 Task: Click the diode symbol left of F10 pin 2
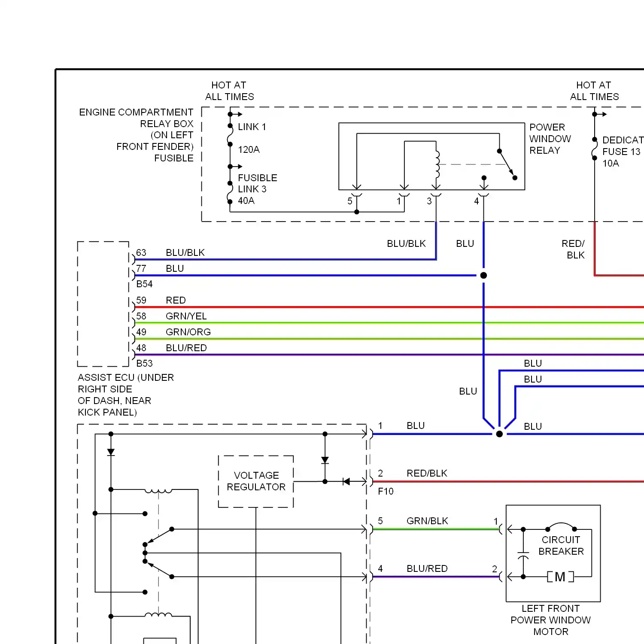point(346,482)
